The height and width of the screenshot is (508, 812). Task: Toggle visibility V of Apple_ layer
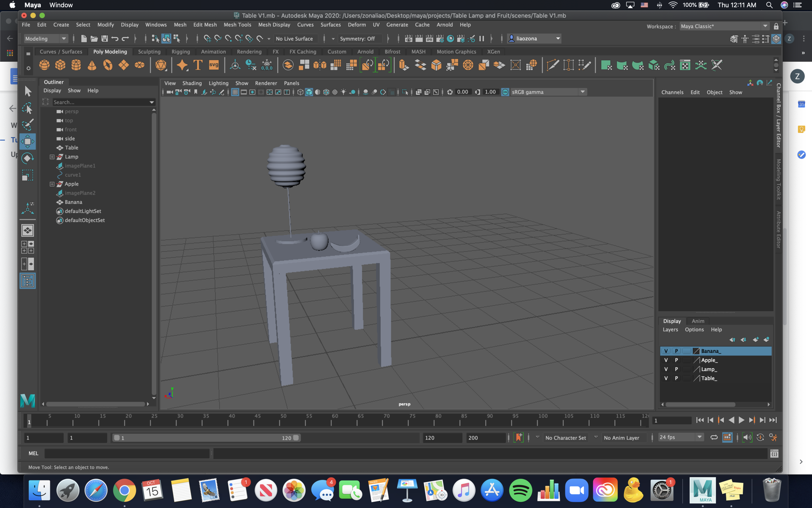point(666,360)
